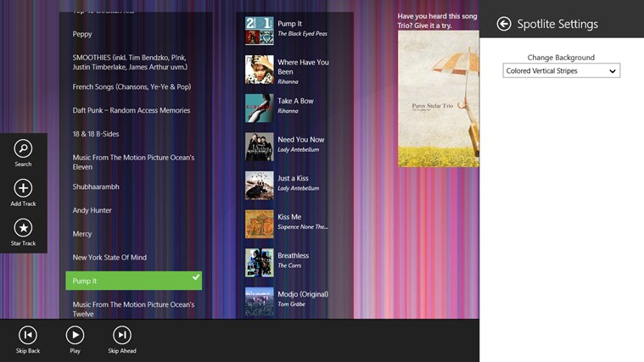Click the Pump It album cover
Image resolution: width=644 pixels, height=362 pixels.
(259, 31)
